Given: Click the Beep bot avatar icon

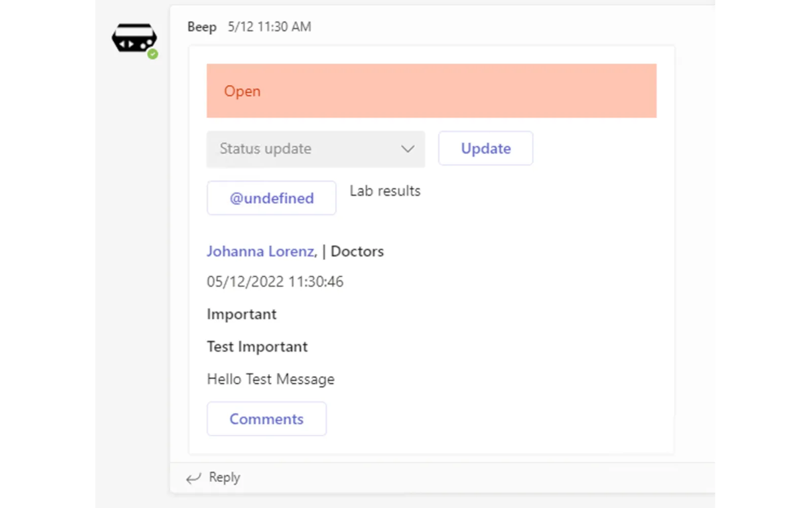Looking at the screenshot, I should point(134,39).
